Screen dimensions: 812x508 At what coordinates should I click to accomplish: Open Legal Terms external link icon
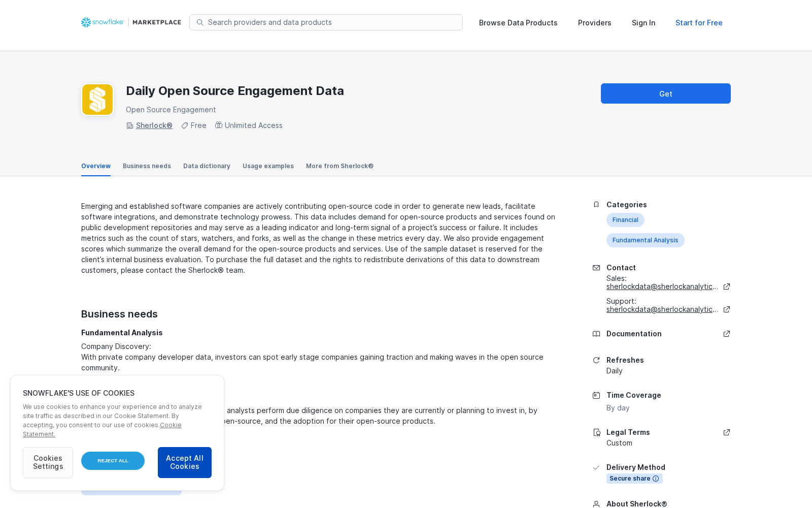click(x=727, y=432)
